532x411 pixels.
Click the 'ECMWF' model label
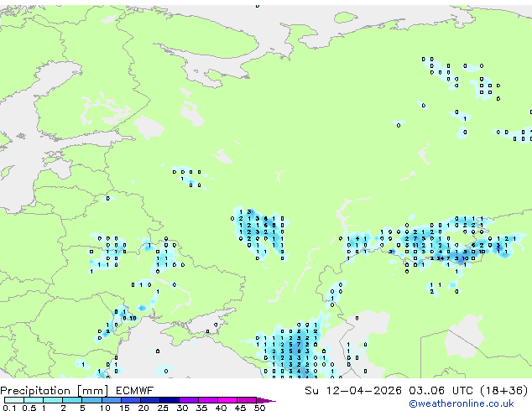pyautogui.click(x=135, y=391)
